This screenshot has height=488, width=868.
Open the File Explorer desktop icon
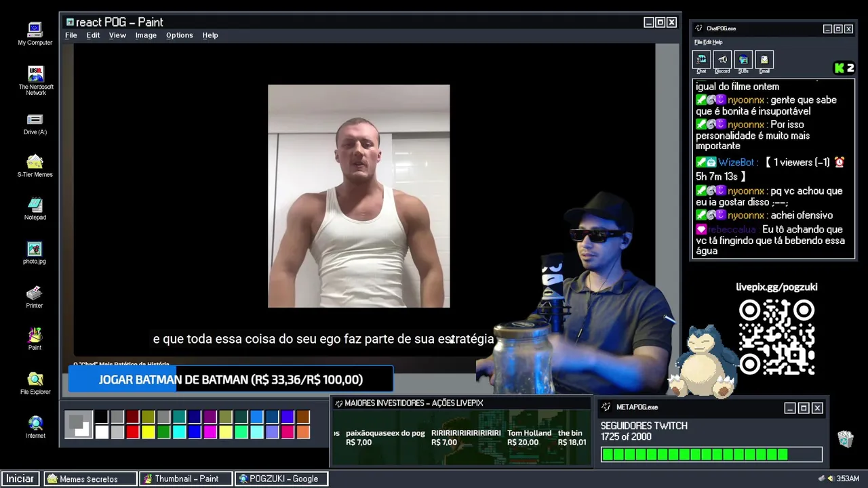(35, 384)
